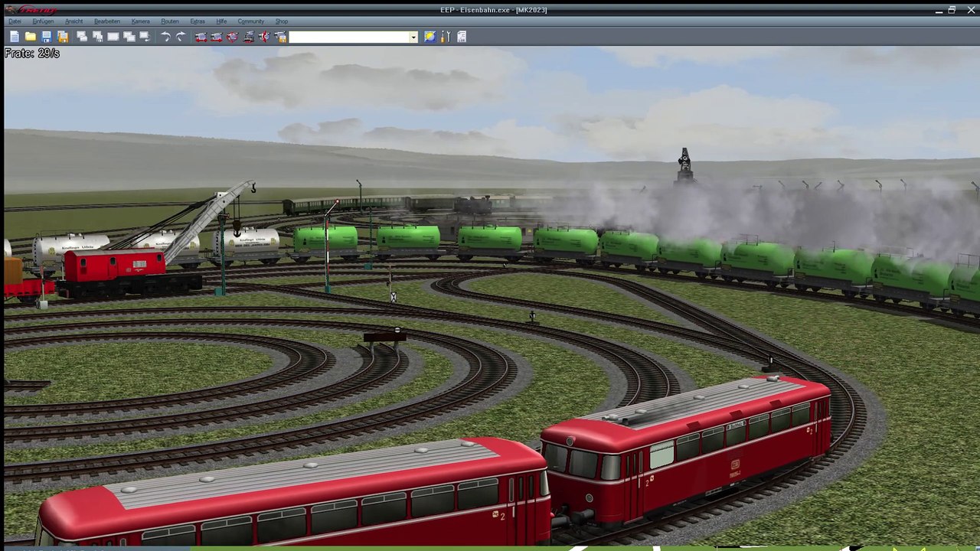Undo the last action

point(165,37)
